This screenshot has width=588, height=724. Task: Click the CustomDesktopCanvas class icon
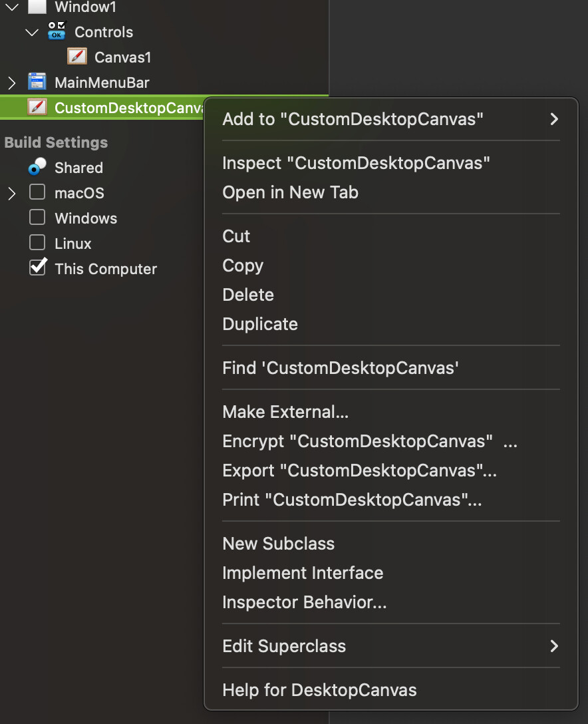coord(37,107)
